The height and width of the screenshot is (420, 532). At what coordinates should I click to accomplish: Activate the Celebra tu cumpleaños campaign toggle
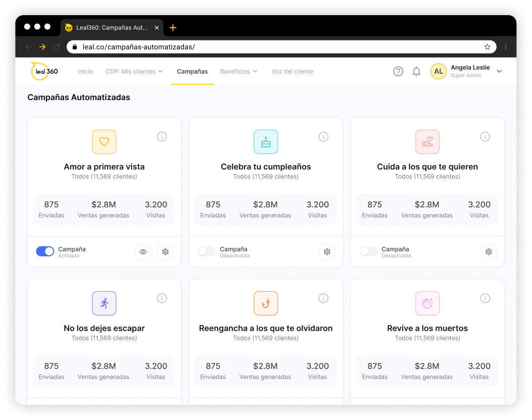207,251
